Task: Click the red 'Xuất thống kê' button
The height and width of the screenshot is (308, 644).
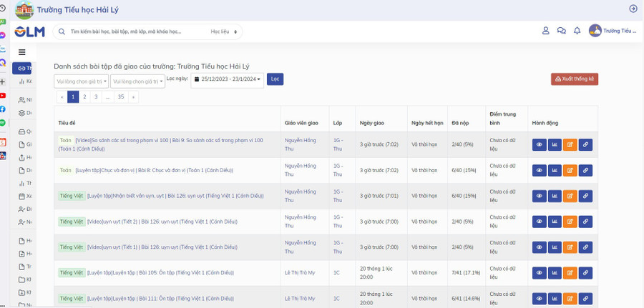Action: coord(574,79)
